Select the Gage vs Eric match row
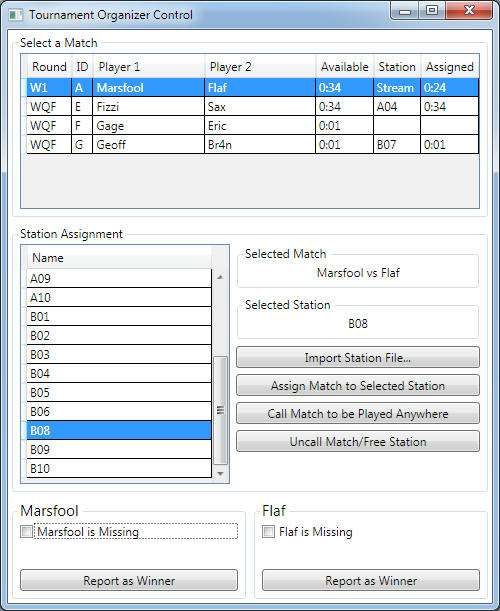500x611 pixels. (253, 125)
